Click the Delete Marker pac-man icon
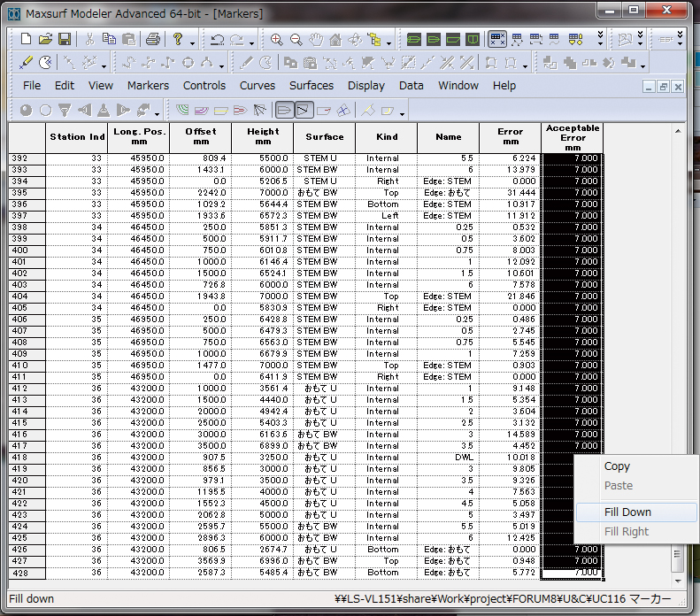 point(45,63)
